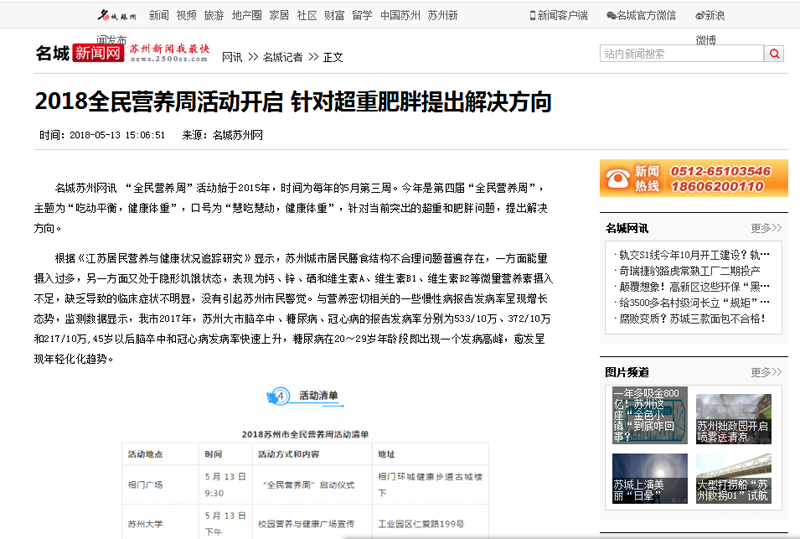Select 中国苏州 in top navigation
The width and height of the screenshot is (800, 539).
(400, 15)
